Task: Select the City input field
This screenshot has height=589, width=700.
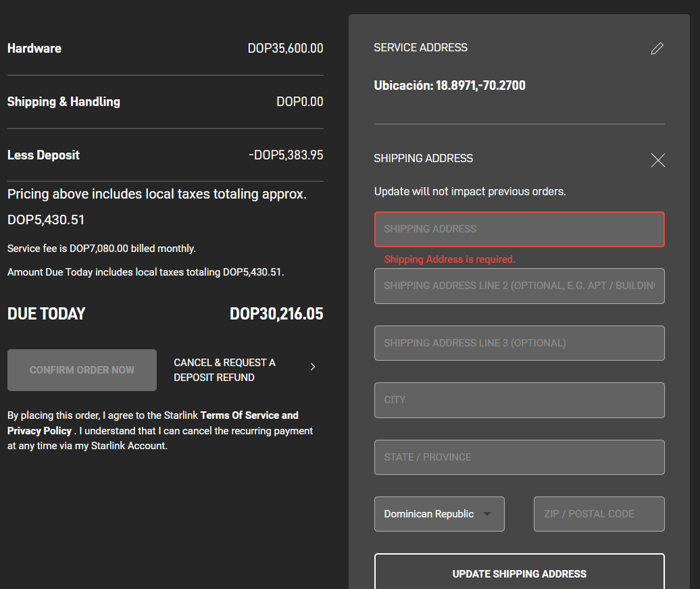Action: (x=519, y=401)
